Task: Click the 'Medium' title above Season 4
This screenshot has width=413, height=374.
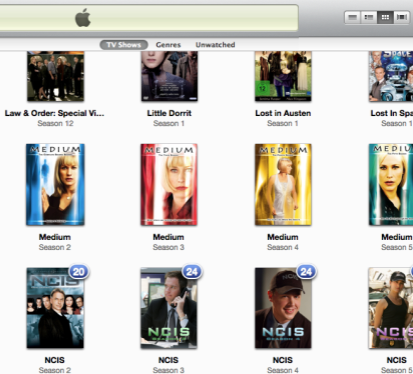Action: [x=283, y=237]
